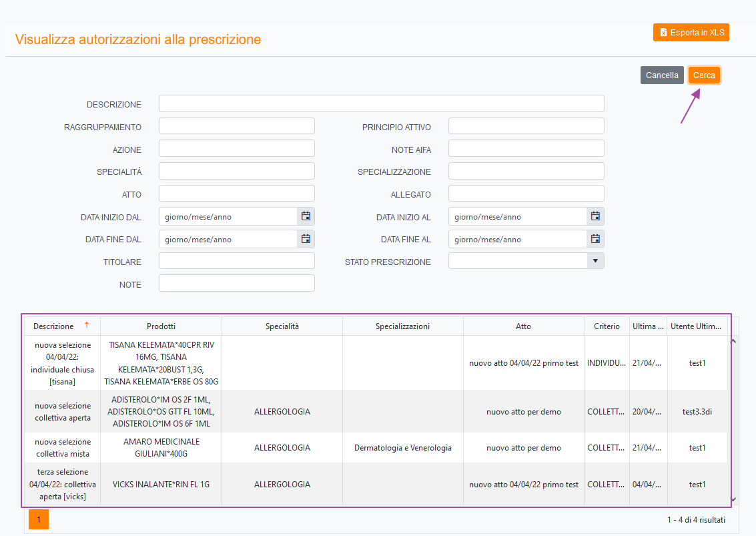The height and width of the screenshot is (536, 756).
Task: Click into the Principio Attivo field
Action: point(526,126)
